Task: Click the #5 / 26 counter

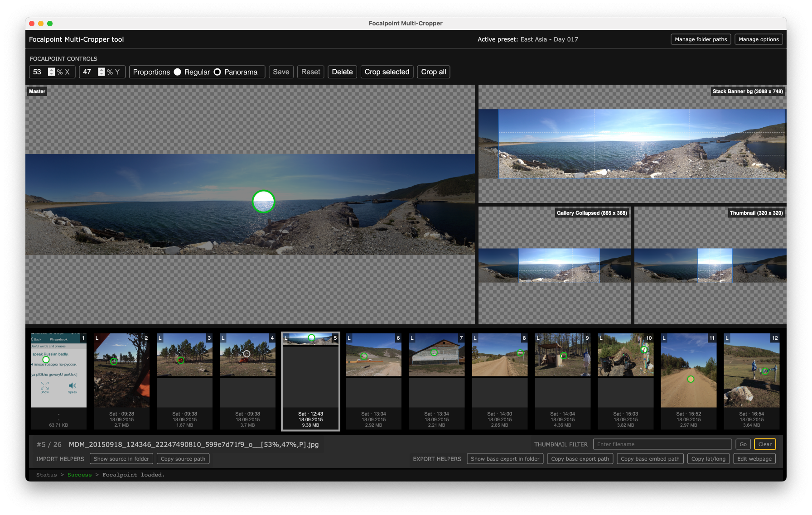Action: click(x=49, y=445)
